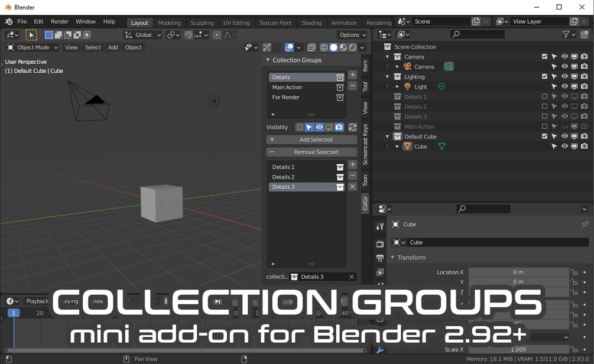Select the snapping magnet icon in the header
The image size is (594, 364).
tap(189, 35)
